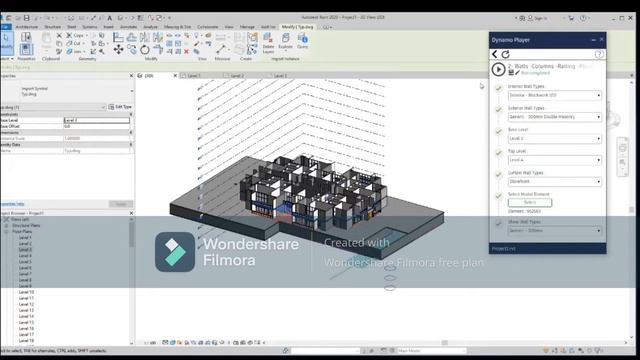640x360 pixels.
Task: Open the Main Model dropdown in the status bar
Action: pyautogui.click(x=431, y=351)
